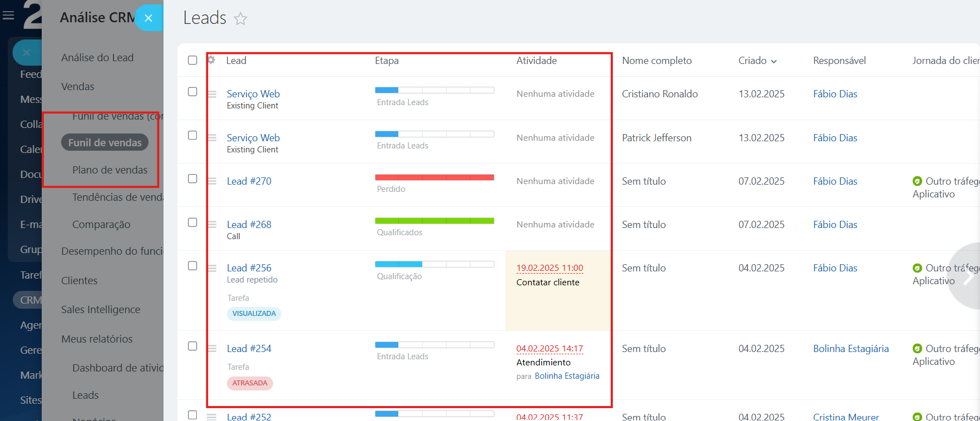Sort by the Criado column dropdown
This screenshot has height=421, width=980.
(758, 61)
